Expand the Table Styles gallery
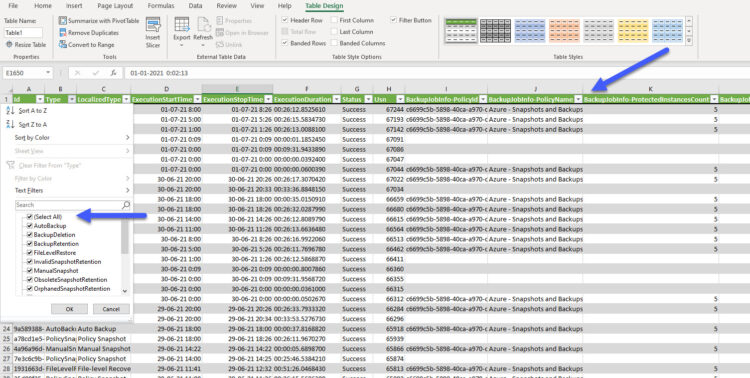Viewport: 750px width, 378px height. click(x=689, y=41)
